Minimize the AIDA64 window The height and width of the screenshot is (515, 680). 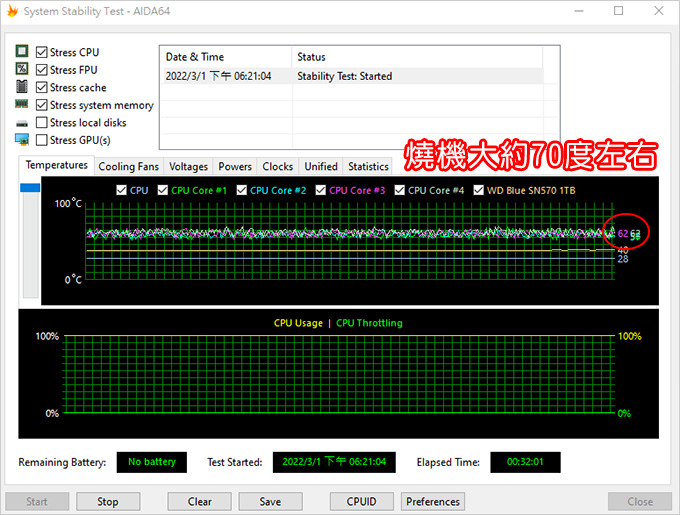pos(579,11)
